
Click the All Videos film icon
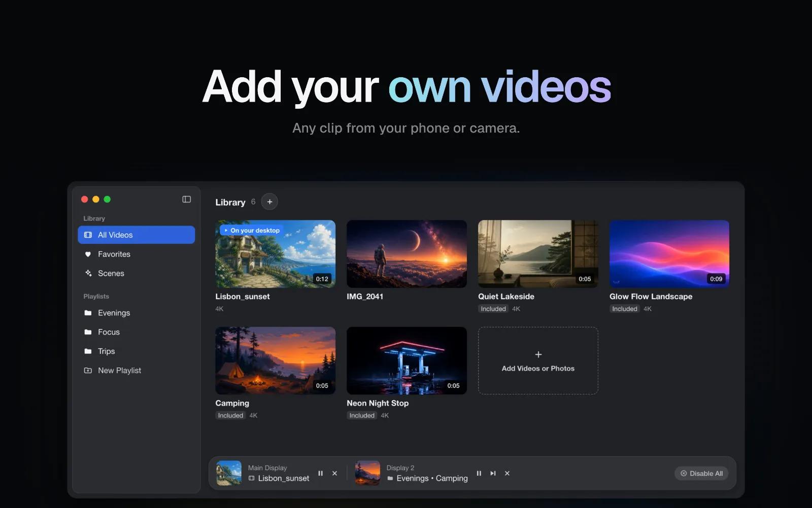tap(88, 235)
